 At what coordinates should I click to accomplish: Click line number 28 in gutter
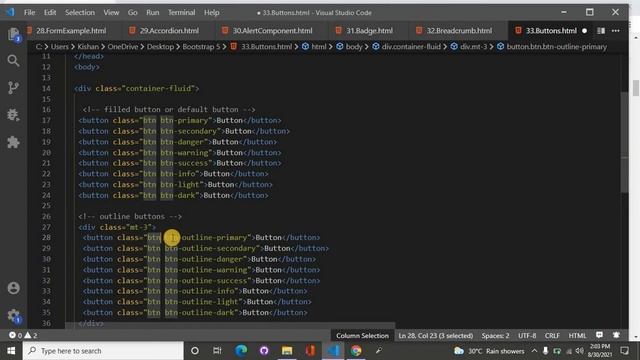(x=46, y=238)
